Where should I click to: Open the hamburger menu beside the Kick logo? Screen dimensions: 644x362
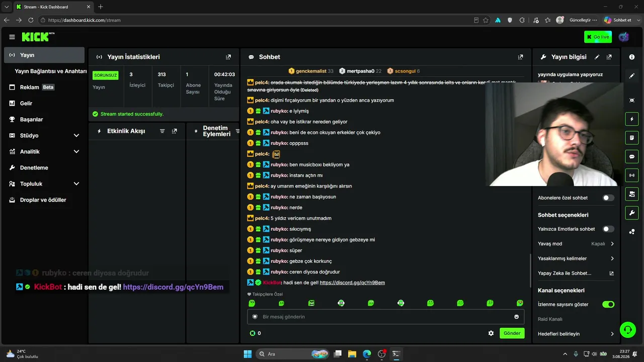pyautogui.click(x=12, y=37)
